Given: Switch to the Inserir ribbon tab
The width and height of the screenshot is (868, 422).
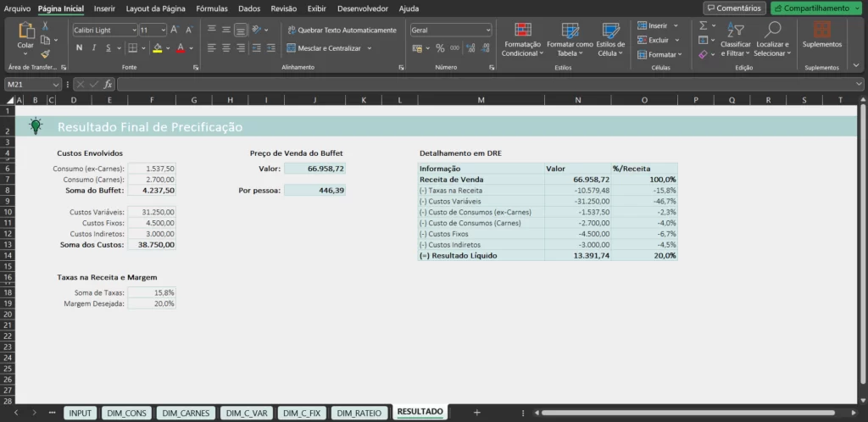Looking at the screenshot, I should pos(104,8).
